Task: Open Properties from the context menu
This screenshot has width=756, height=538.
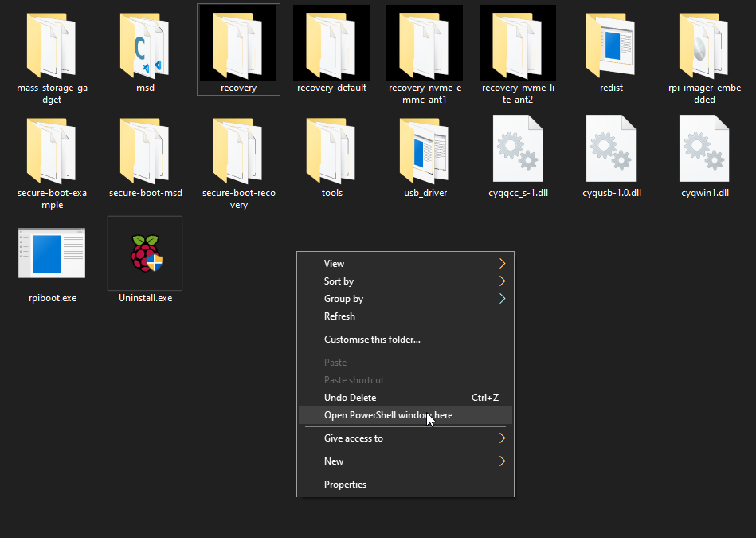Action: click(x=405, y=485)
